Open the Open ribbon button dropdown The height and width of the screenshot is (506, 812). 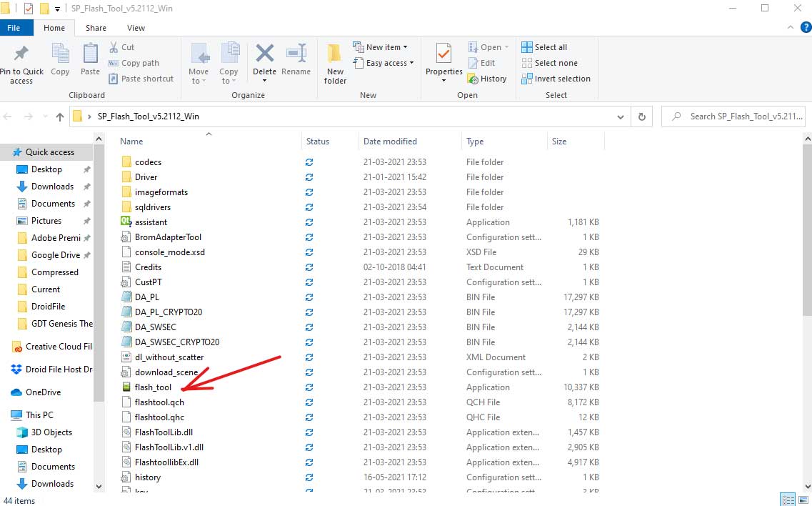[x=506, y=47]
